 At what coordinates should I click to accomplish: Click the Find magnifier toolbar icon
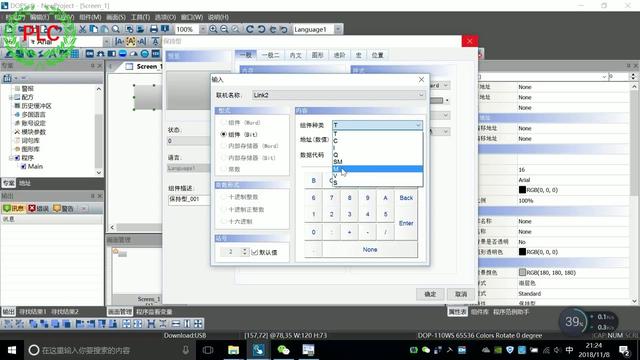(x=116, y=29)
